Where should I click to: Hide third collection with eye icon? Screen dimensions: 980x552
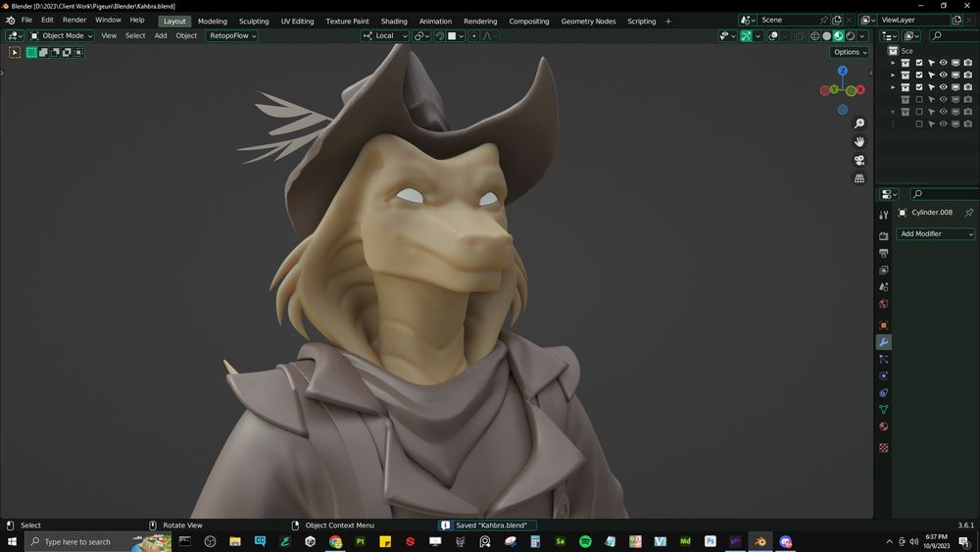point(943,87)
